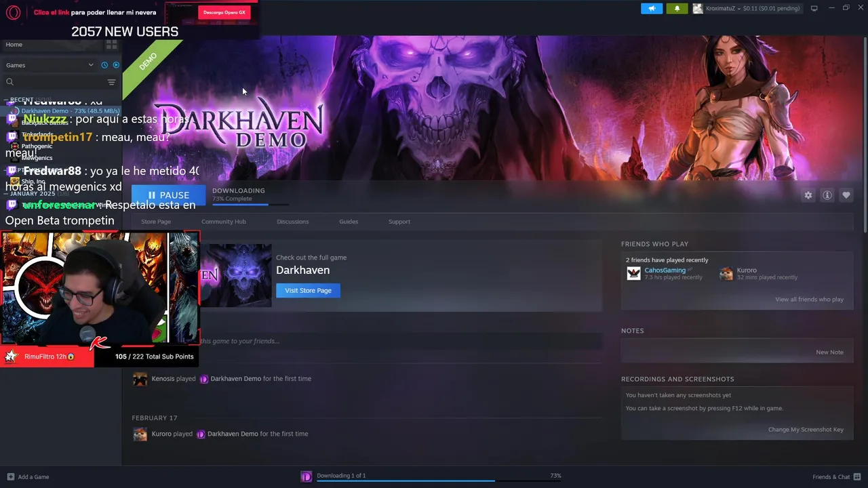Click Darkhaven Demo icon in Kenosis activity
The height and width of the screenshot is (488, 868).
click(x=203, y=380)
